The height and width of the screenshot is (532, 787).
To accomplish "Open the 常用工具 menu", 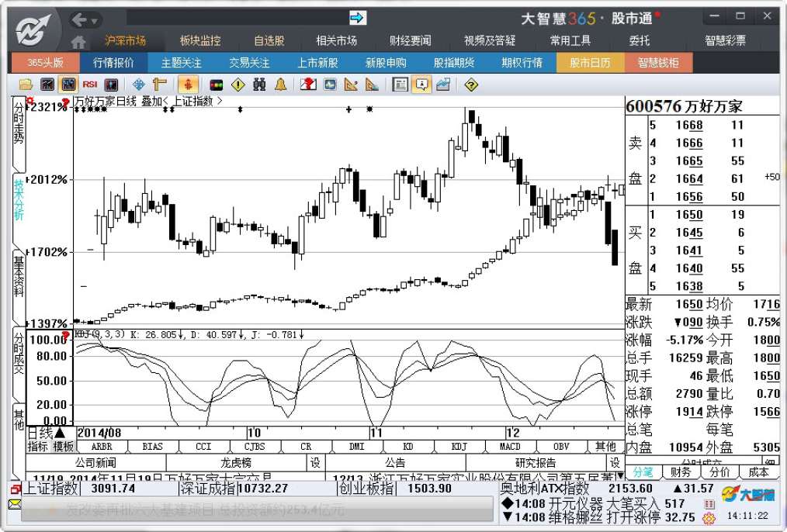I will [x=570, y=40].
